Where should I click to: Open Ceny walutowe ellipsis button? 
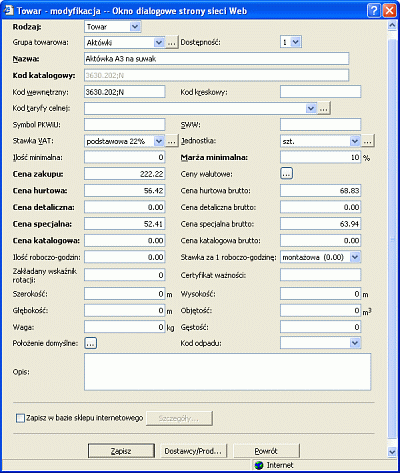[x=287, y=174]
